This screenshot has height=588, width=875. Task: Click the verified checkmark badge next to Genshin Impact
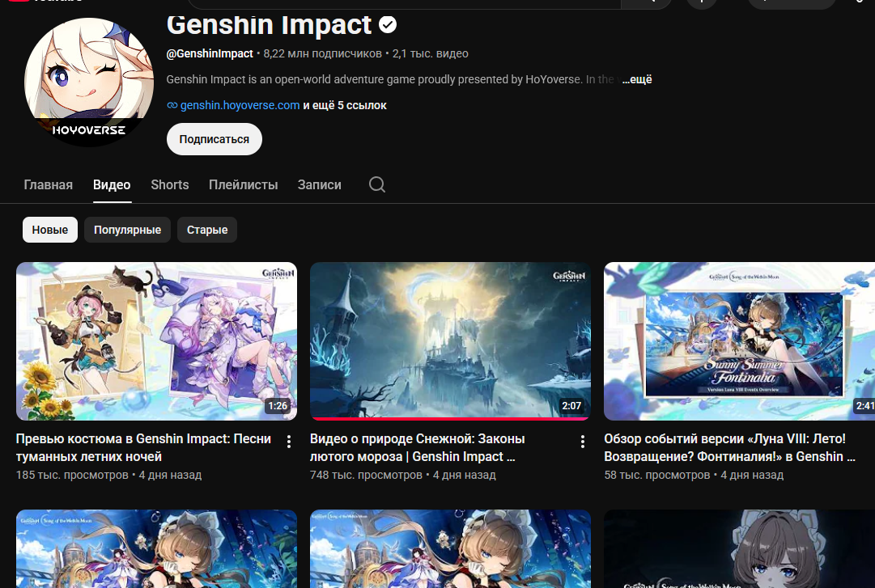(x=388, y=24)
